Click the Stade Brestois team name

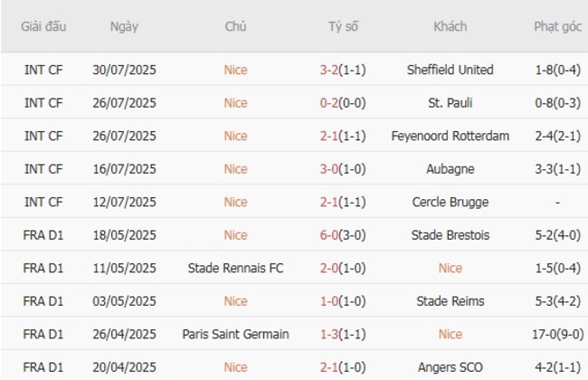coord(450,235)
